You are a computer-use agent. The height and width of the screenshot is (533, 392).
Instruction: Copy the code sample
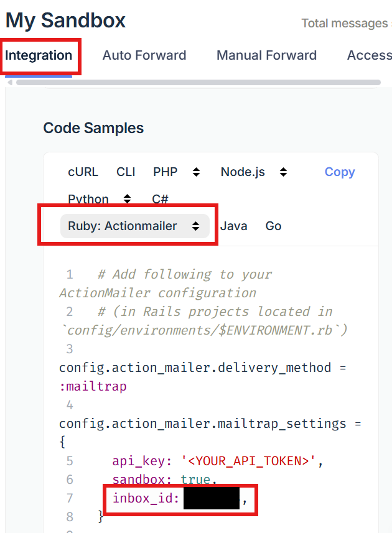pyautogui.click(x=340, y=172)
